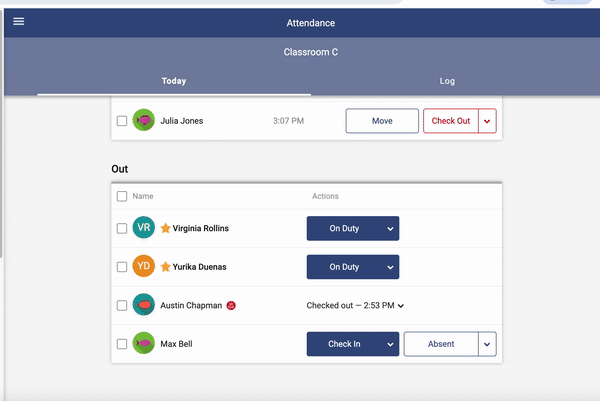Click the name Virginia Rollins
The width and height of the screenshot is (600, 401).
point(201,228)
